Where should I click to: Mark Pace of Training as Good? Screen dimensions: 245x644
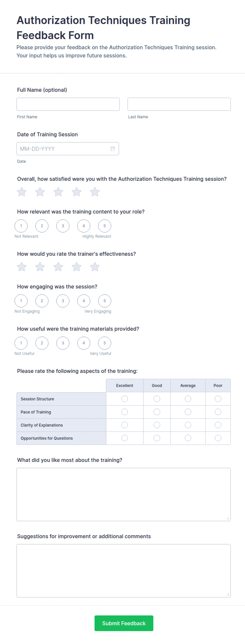click(x=157, y=412)
